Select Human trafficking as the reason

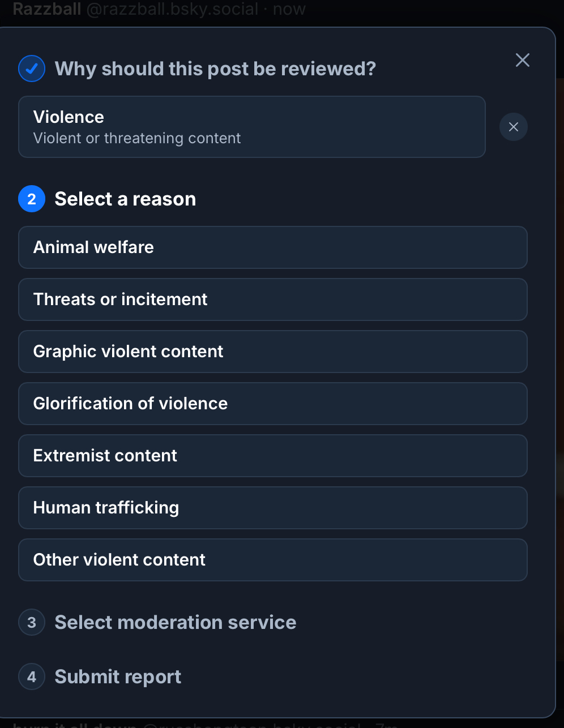coord(272,508)
